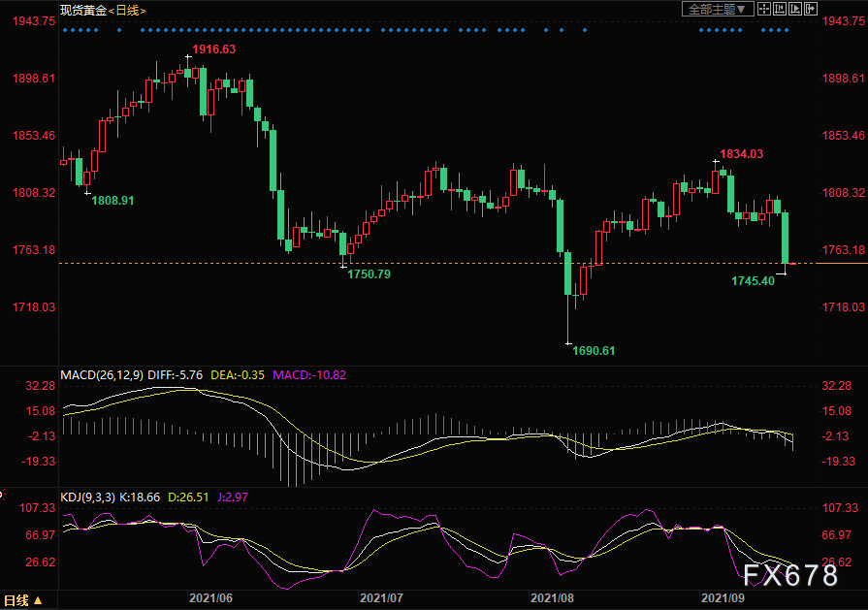Click the 1745.40 latest low label

pos(753,281)
